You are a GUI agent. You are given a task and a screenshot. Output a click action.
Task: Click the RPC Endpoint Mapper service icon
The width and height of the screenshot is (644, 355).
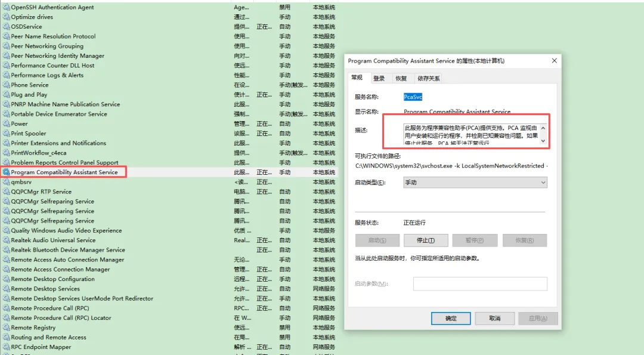pyautogui.click(x=6, y=347)
